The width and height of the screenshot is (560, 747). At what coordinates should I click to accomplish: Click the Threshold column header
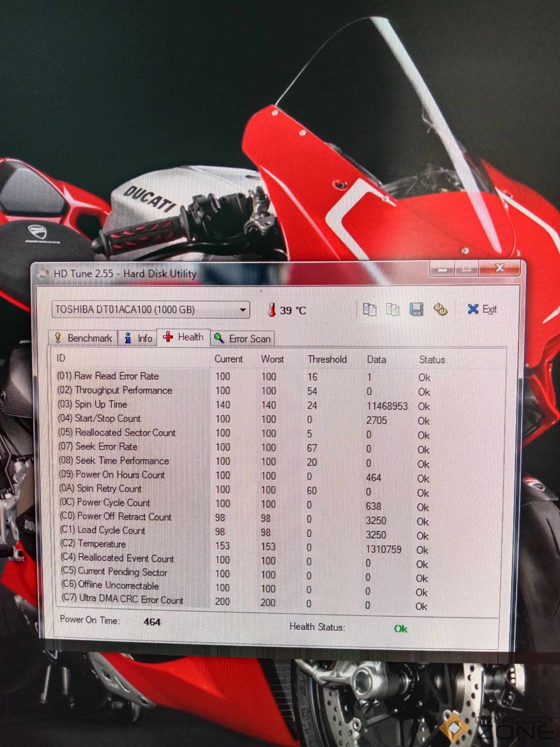(327, 359)
